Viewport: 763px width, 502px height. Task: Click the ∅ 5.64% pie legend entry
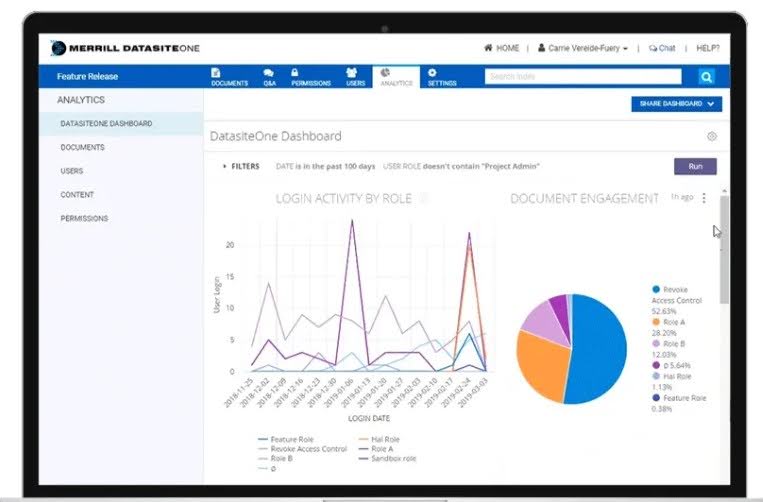(x=671, y=365)
